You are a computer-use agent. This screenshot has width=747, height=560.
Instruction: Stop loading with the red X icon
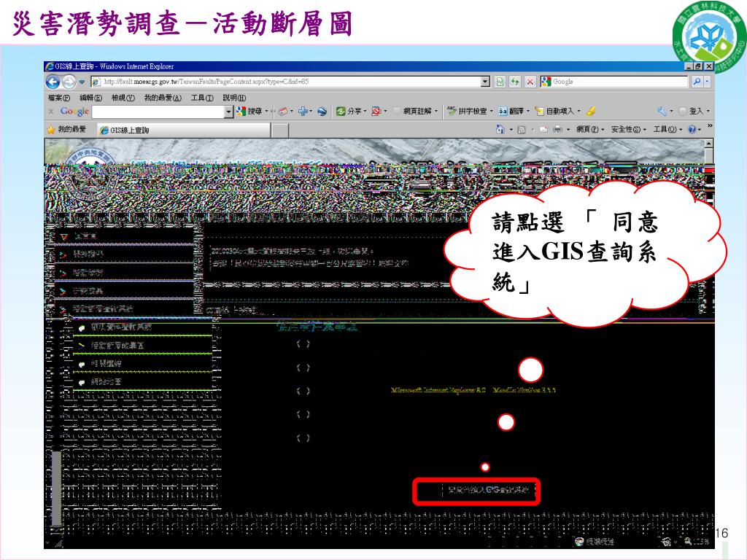pos(530,82)
